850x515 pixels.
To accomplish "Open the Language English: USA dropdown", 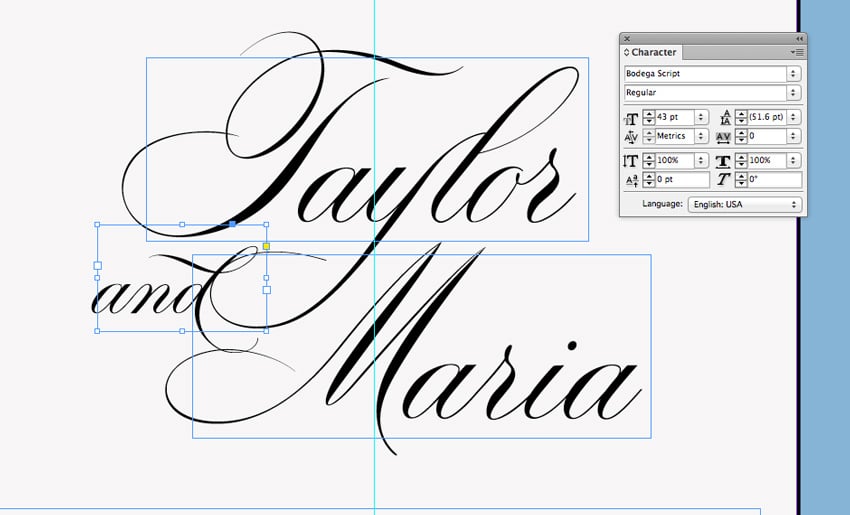I will pos(745,204).
